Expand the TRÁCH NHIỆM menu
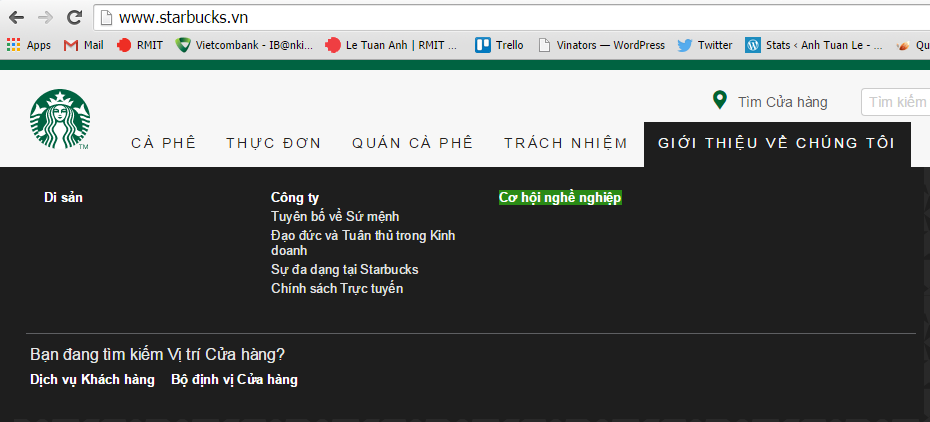 click(x=566, y=143)
